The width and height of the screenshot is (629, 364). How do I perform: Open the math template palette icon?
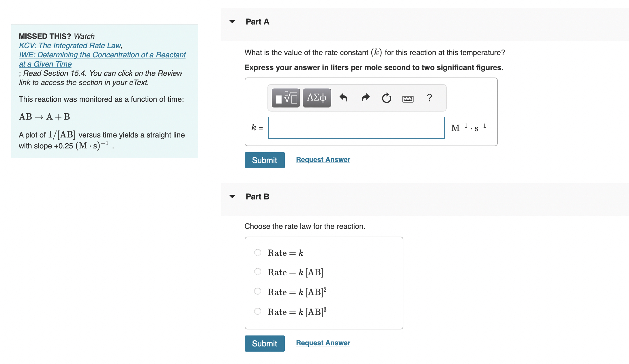[x=285, y=98]
